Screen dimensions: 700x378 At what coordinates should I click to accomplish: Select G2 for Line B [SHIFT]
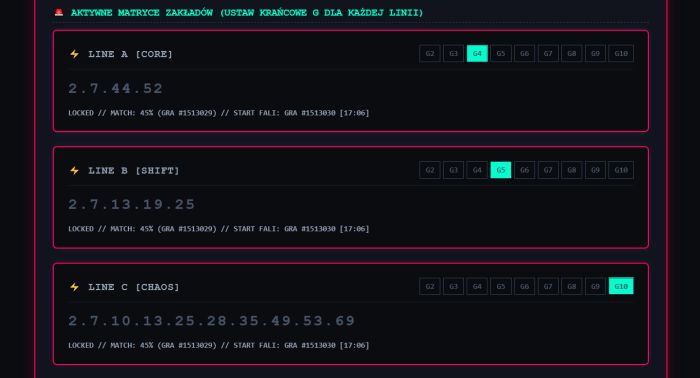click(x=430, y=170)
